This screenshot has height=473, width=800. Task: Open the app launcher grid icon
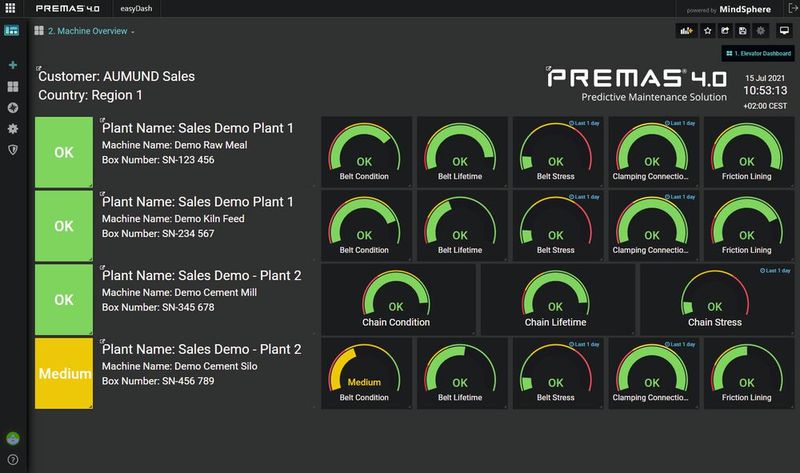click(10, 8)
